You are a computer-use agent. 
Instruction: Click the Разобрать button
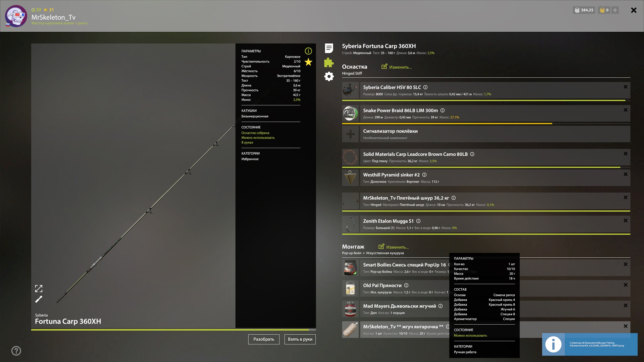(264, 339)
